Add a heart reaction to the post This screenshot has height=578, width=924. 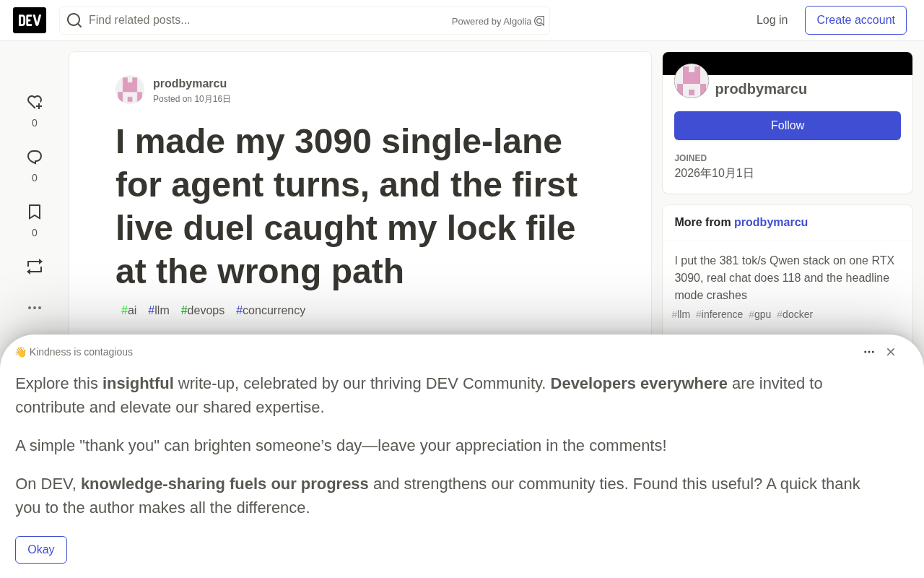pos(35,103)
